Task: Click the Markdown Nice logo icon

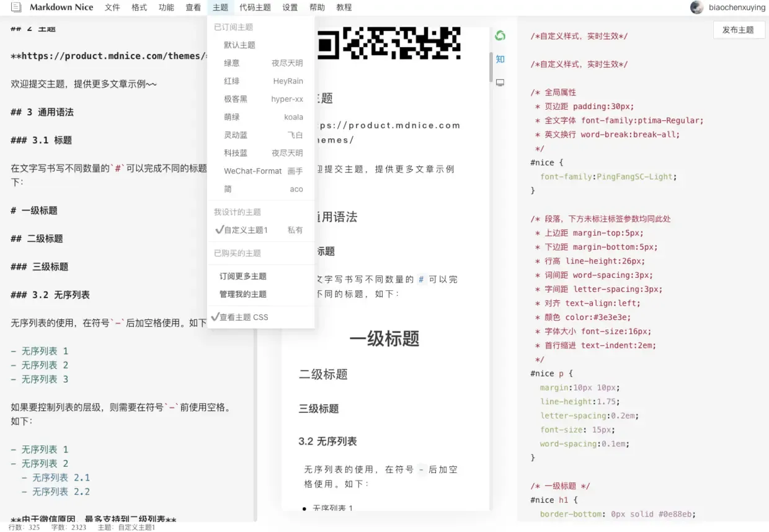Action: [17, 7]
